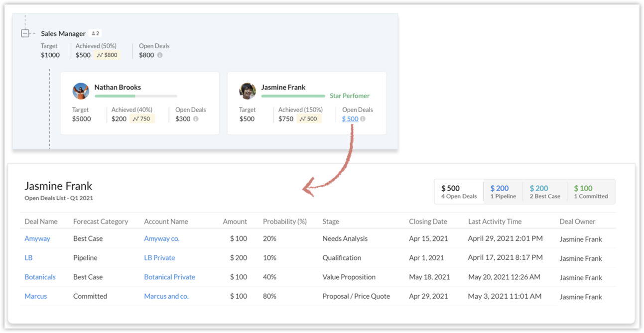Open the Amyway deal link
Screen dimensions: 644x333
pos(37,238)
